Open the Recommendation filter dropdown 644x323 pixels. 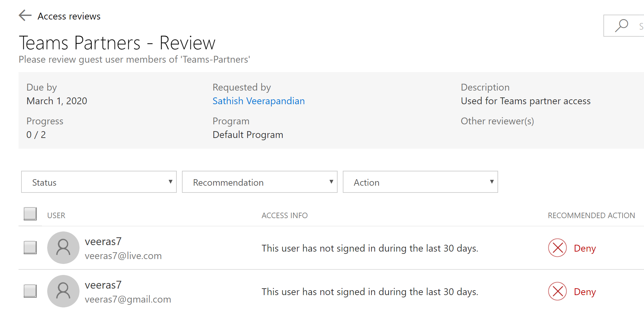(260, 182)
